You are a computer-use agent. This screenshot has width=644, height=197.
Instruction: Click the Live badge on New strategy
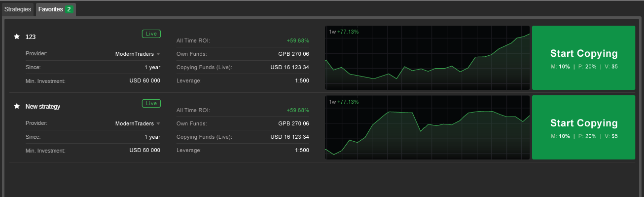pyautogui.click(x=151, y=103)
